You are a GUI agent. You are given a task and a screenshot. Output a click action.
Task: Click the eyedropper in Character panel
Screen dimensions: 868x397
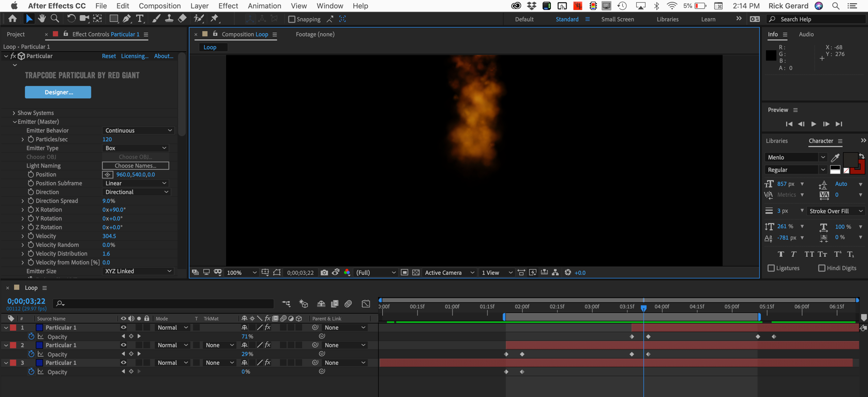[835, 157]
